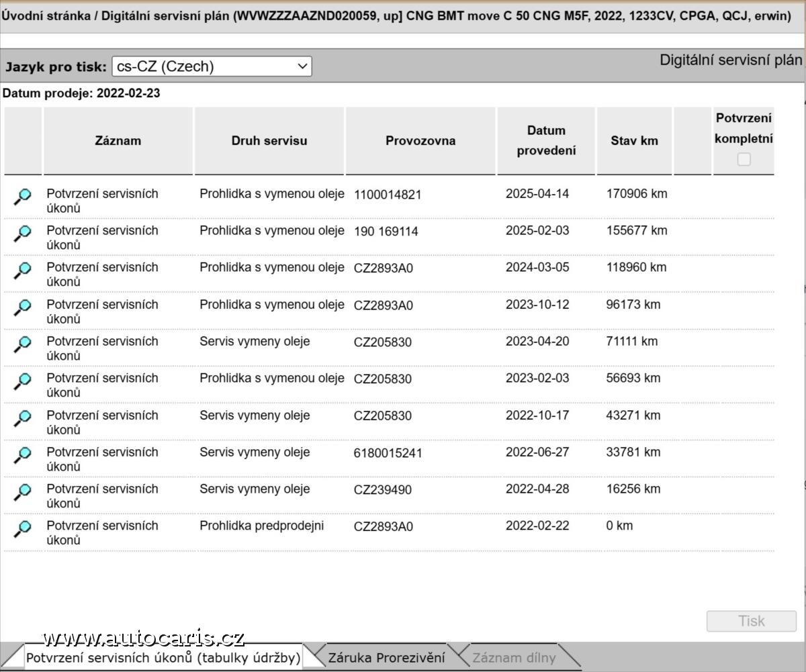Click the 118960 km mileage value
The image size is (806, 672).
[637, 267]
